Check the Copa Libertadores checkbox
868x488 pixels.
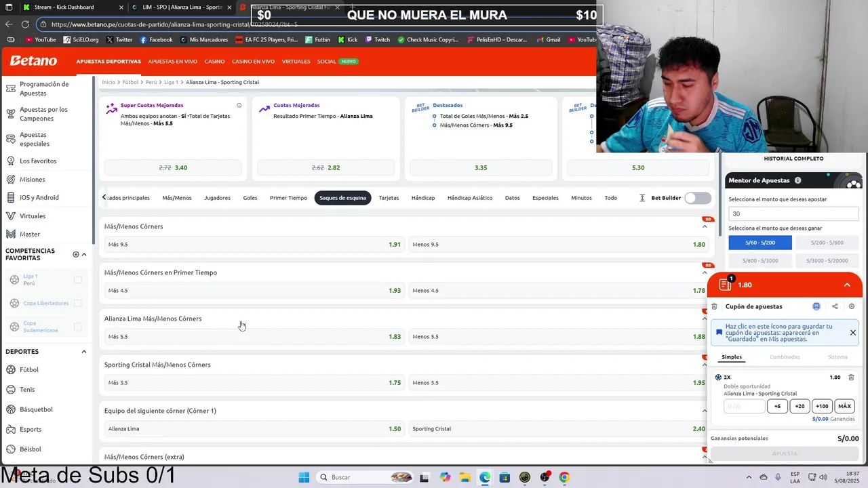point(77,303)
